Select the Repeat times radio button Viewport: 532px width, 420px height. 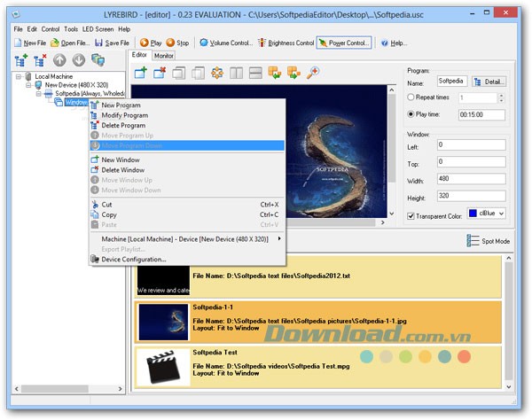[x=411, y=97]
